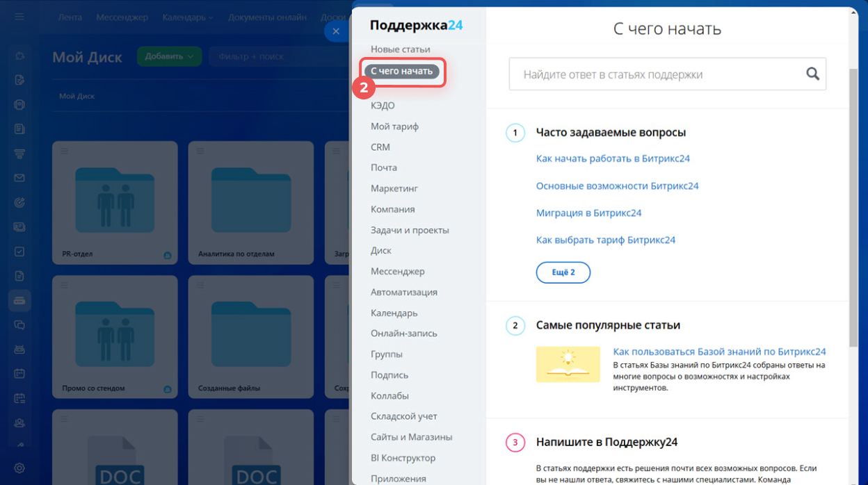Screen dimensions: 868x485
Task: Open the Лента top menu item
Action: tap(72, 17)
